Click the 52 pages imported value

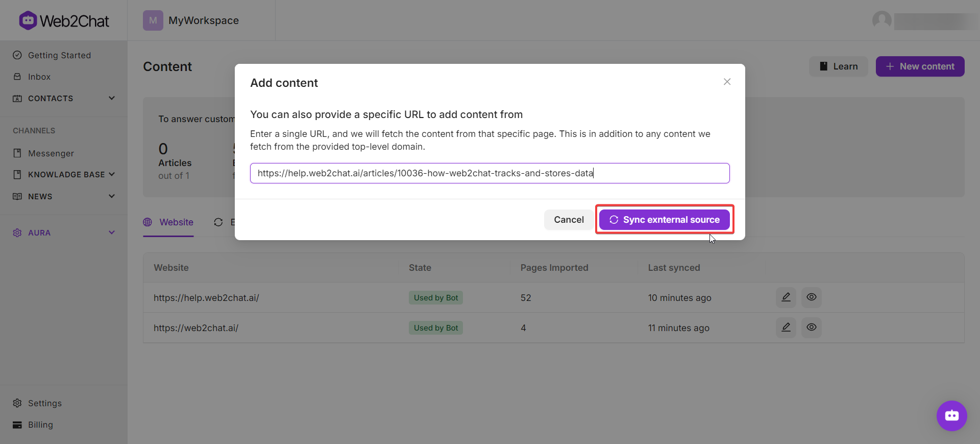point(526,298)
